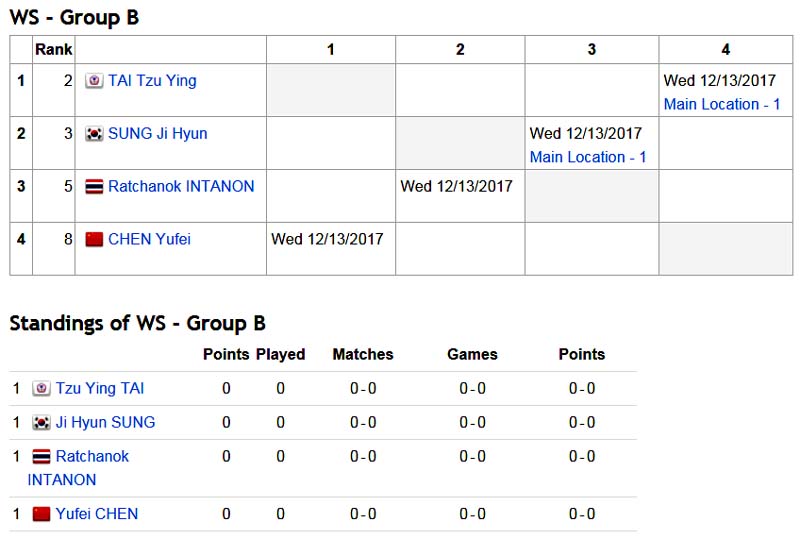Click the China flag next to Yufei CHEN
The width and height of the screenshot is (800, 539).
[x=41, y=514]
